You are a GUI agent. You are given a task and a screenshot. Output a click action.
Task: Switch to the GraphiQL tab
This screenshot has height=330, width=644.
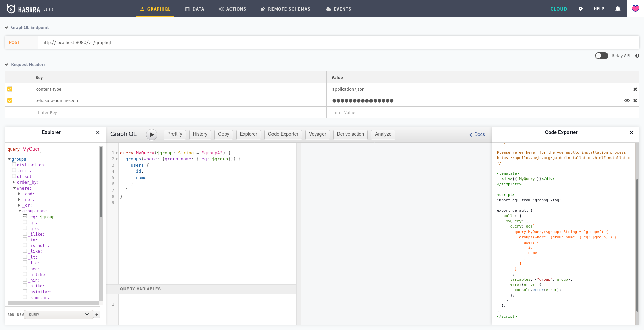coord(155,9)
